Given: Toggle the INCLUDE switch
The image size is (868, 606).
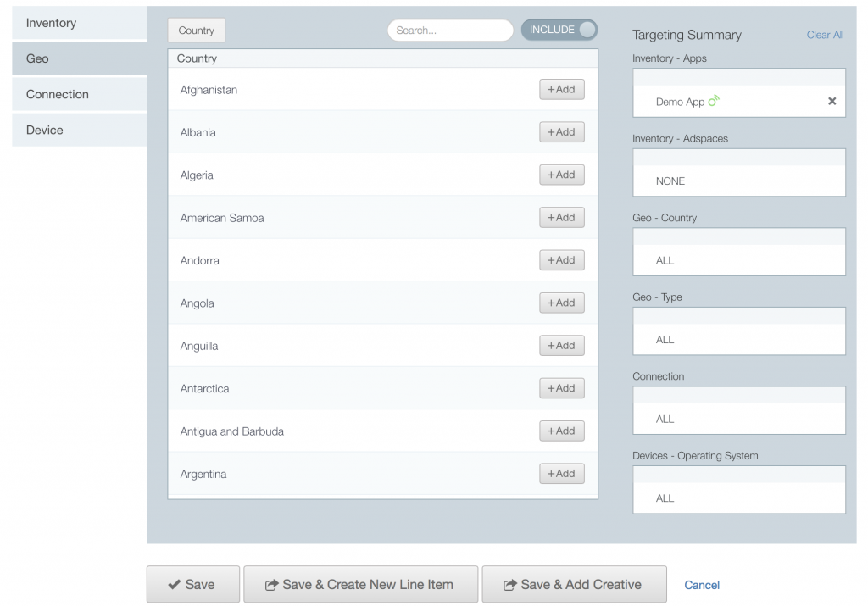Looking at the screenshot, I should pos(559,30).
